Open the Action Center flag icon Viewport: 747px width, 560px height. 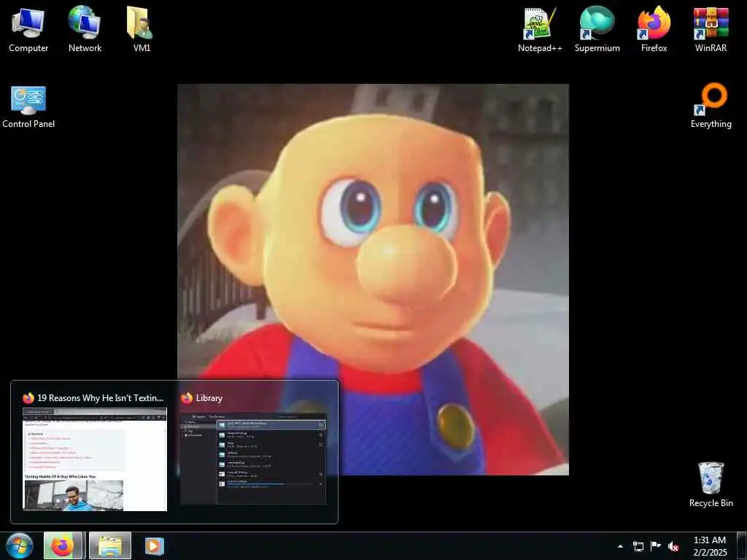(656, 546)
